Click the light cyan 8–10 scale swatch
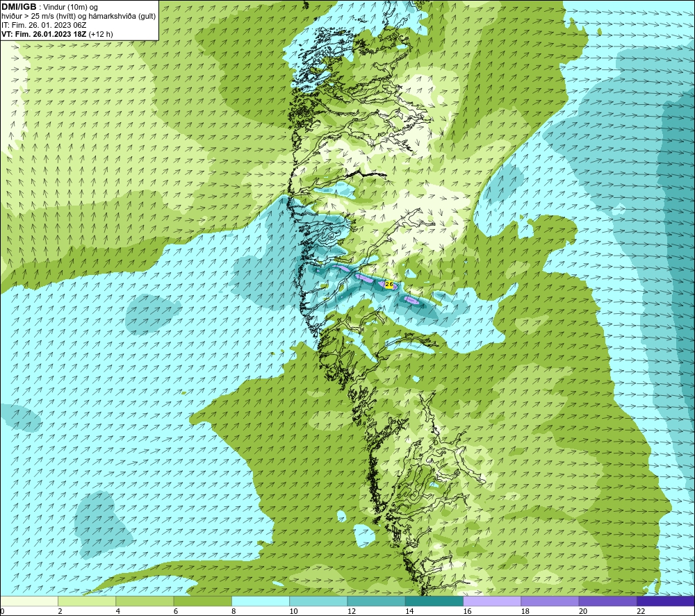The height and width of the screenshot is (616, 695). [261, 601]
